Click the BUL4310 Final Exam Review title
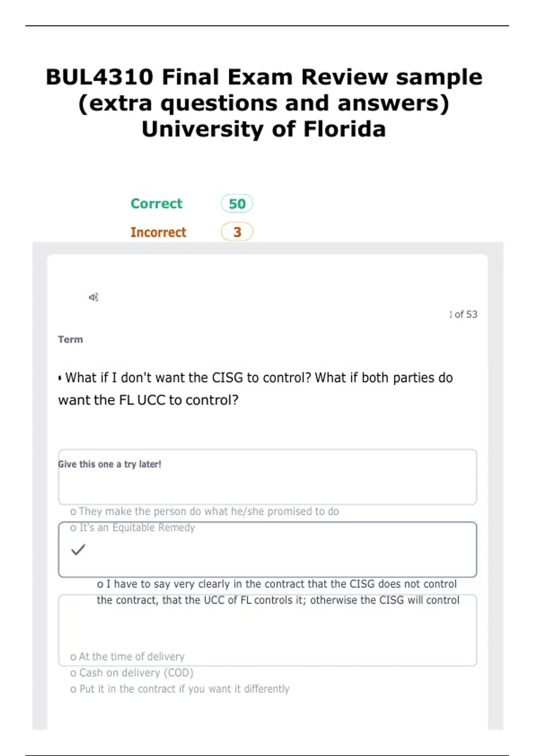Image resolution: width=534 pixels, height=756 pixels. [264, 77]
